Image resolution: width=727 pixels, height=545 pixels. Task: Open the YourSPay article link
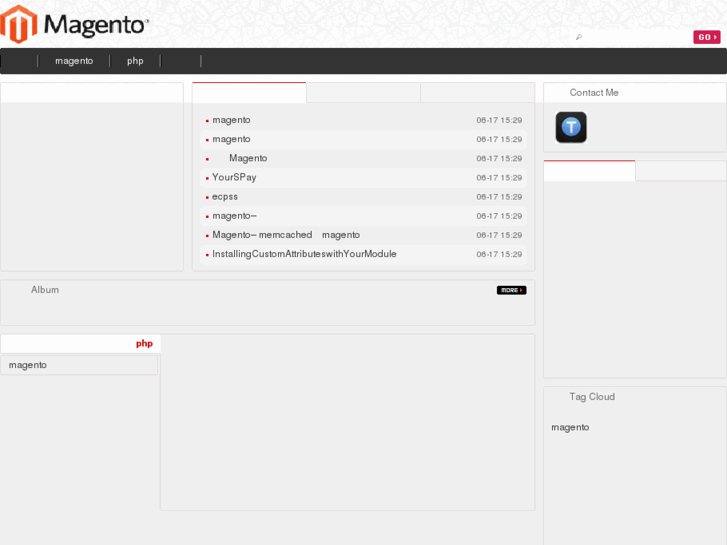(x=234, y=177)
